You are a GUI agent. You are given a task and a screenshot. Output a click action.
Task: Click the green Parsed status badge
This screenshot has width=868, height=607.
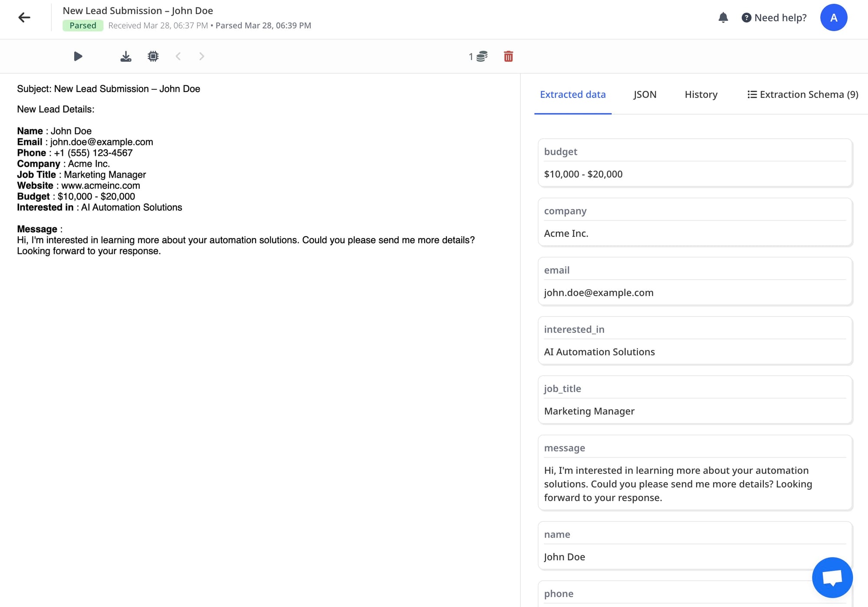(x=82, y=26)
